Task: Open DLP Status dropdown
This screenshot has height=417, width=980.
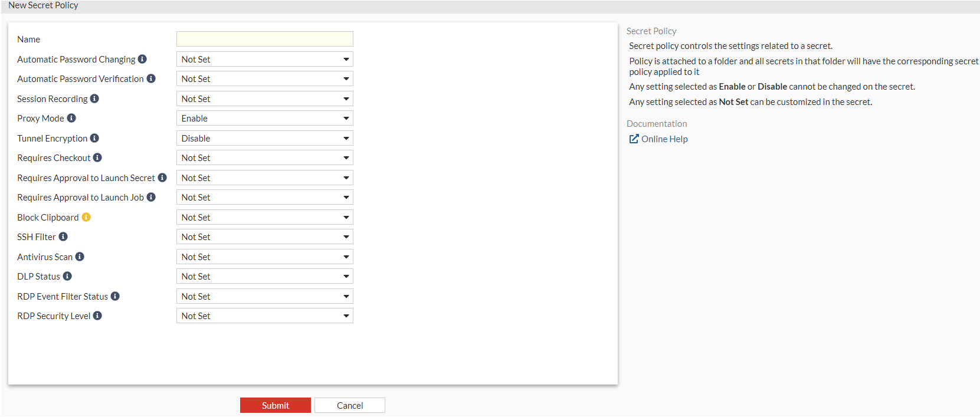Action: click(x=265, y=276)
